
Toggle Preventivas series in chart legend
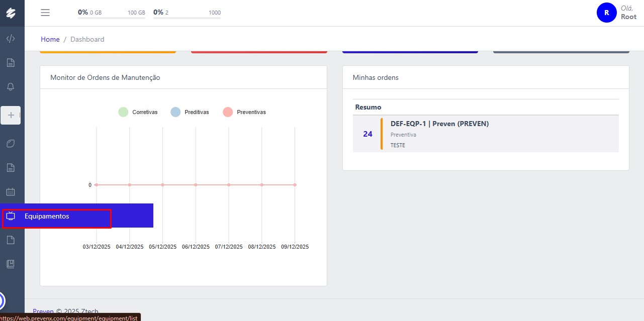tap(244, 112)
